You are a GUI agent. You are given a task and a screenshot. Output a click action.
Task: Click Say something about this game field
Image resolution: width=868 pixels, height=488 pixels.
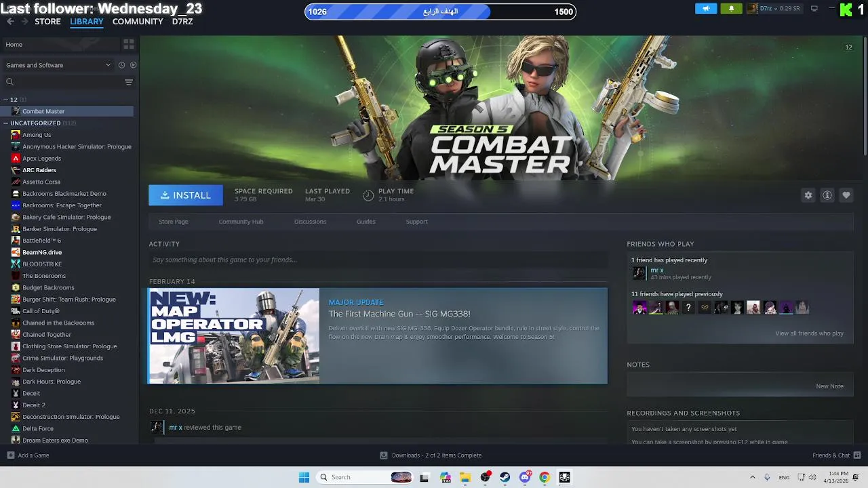(378, 260)
